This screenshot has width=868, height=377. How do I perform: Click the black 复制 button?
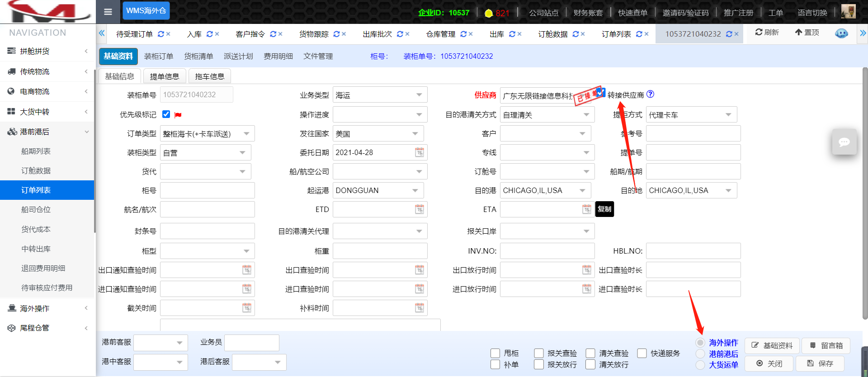click(x=604, y=209)
